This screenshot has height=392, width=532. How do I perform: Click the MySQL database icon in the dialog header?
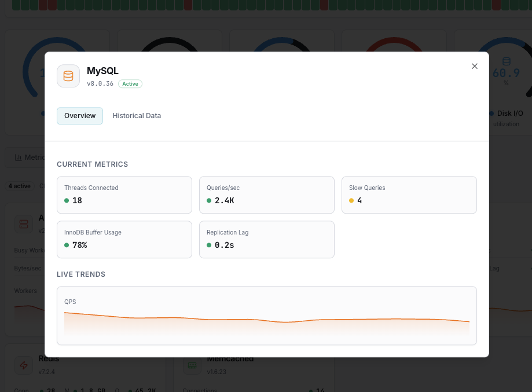(68, 76)
